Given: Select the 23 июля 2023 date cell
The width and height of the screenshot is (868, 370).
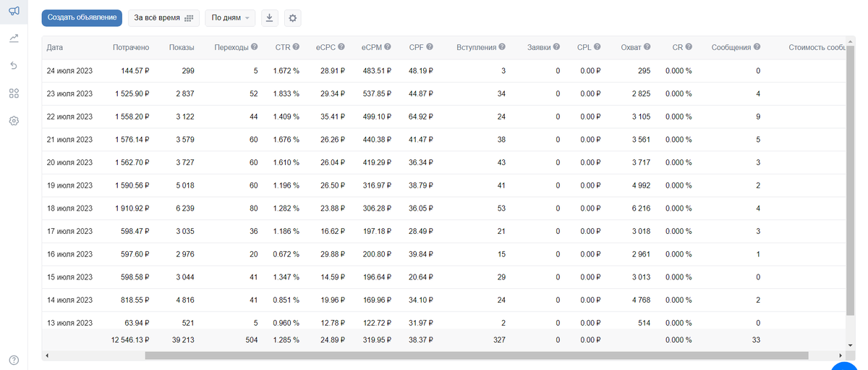Looking at the screenshot, I should point(69,93).
